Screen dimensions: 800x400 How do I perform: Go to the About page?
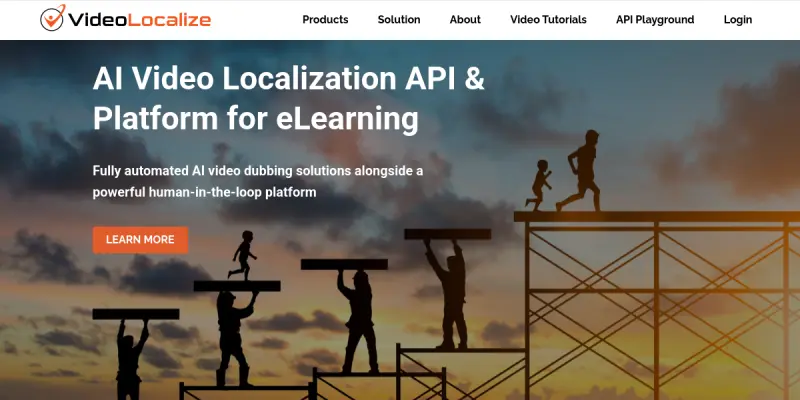[465, 20]
